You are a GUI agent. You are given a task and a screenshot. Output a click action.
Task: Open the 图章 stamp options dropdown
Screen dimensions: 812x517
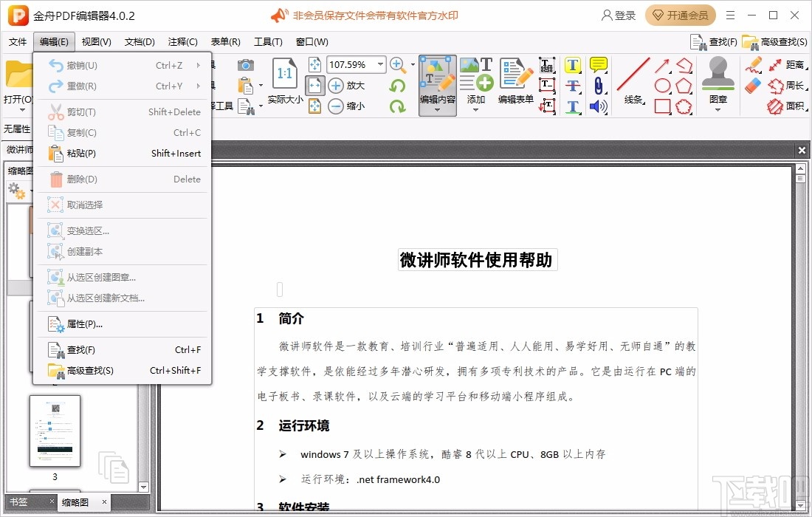click(718, 110)
